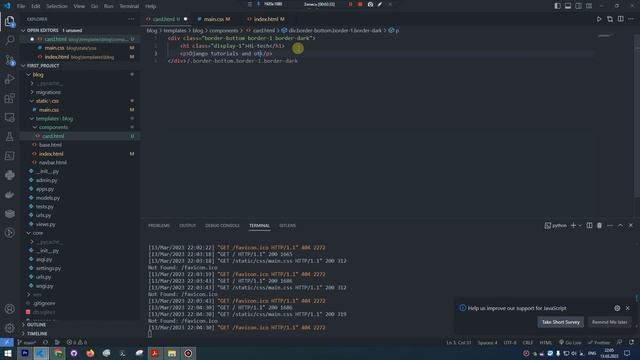Image resolution: width=640 pixels, height=360 pixels.
Task: Click the Open Changes icon in editor toolbar
Action: pos(610,19)
